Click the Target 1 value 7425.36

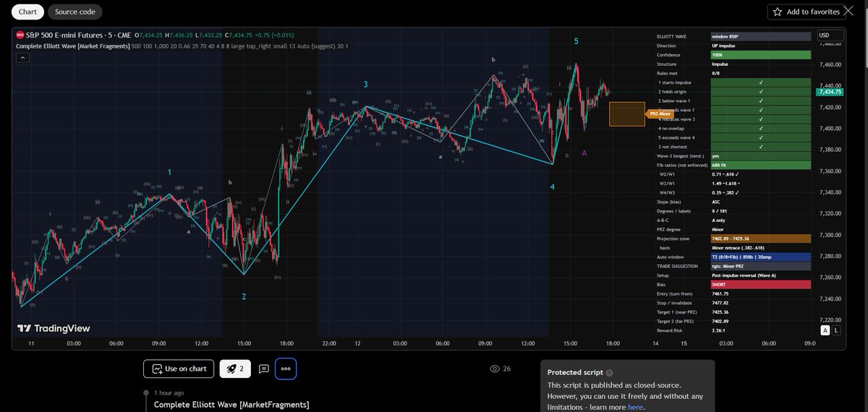(720, 312)
